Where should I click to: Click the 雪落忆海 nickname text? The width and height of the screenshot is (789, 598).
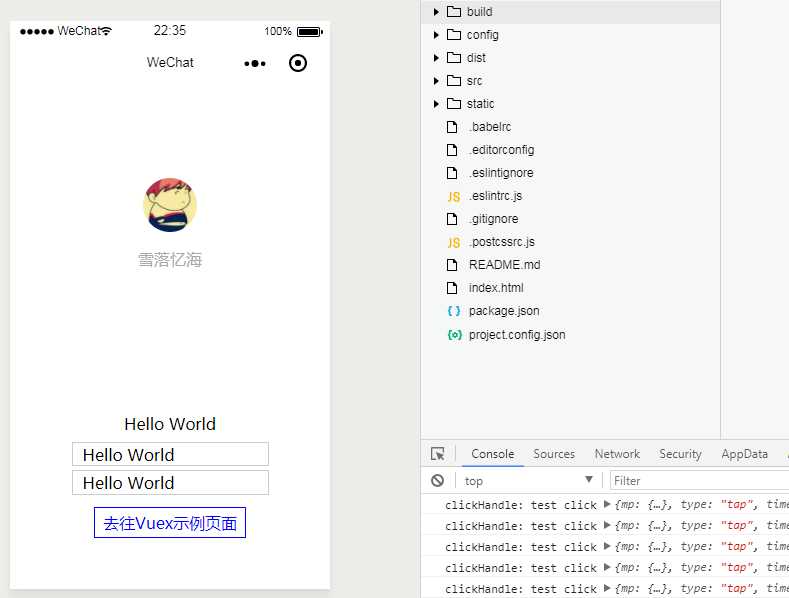(x=170, y=260)
